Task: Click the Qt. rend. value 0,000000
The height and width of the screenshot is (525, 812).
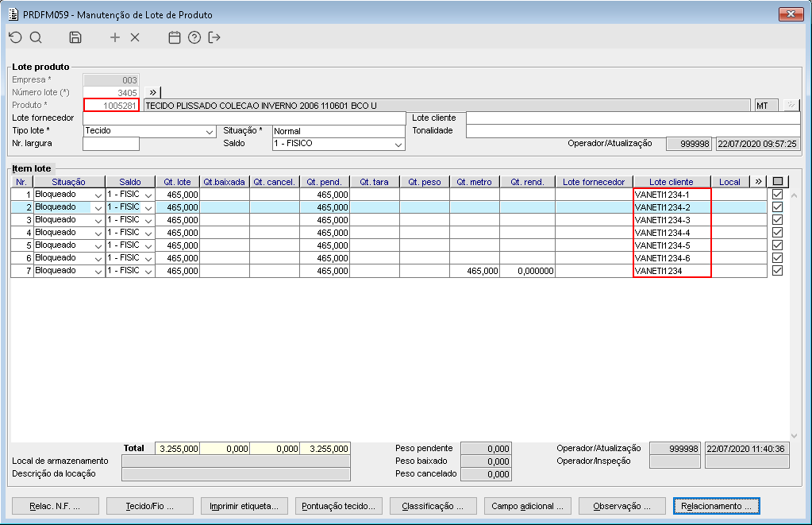Action: point(528,271)
